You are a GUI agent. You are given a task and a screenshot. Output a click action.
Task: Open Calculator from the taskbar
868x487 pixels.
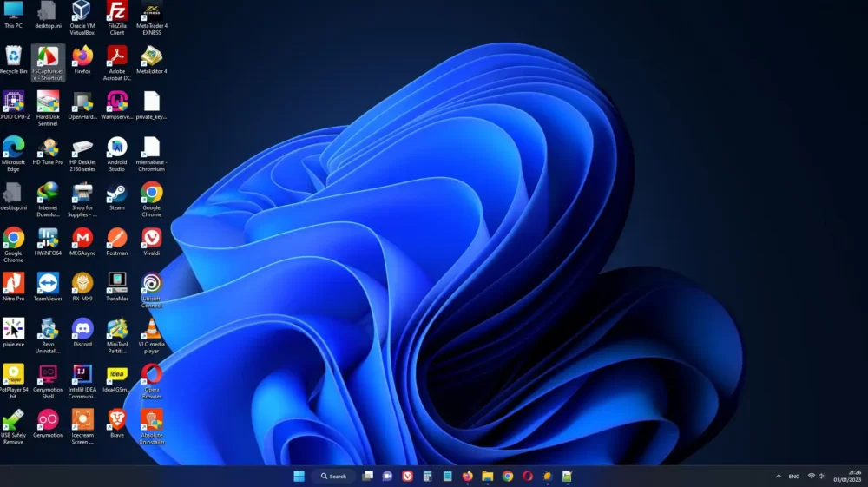pyautogui.click(x=427, y=476)
